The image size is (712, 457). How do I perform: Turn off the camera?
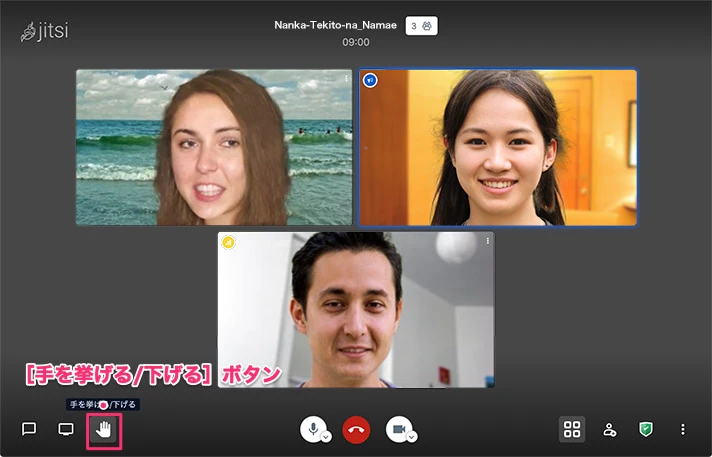398,428
